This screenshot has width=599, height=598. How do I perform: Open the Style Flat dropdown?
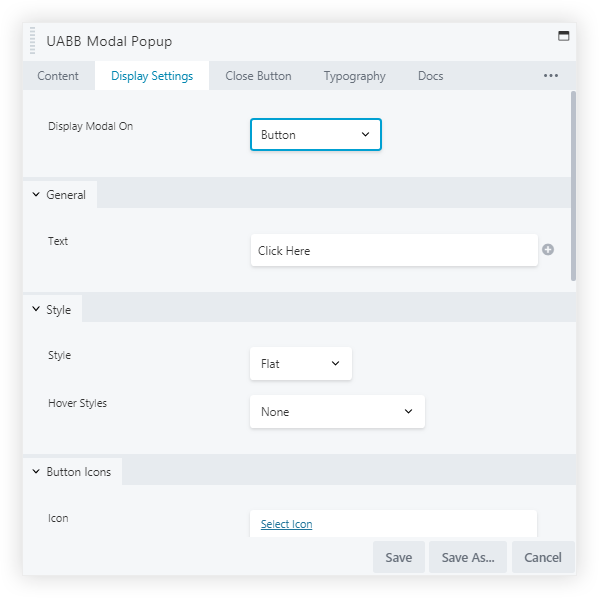click(x=301, y=363)
